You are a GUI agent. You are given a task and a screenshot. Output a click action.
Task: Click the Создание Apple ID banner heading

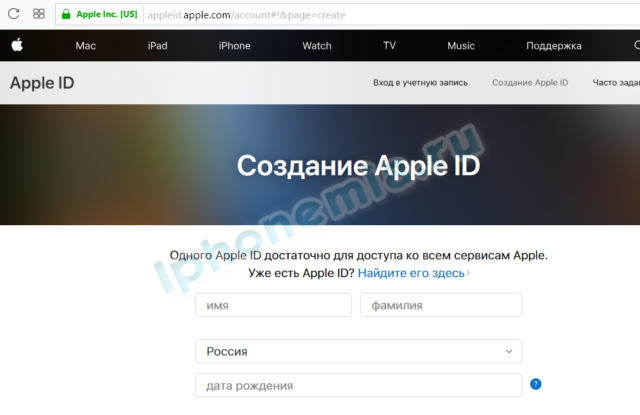[x=358, y=166]
